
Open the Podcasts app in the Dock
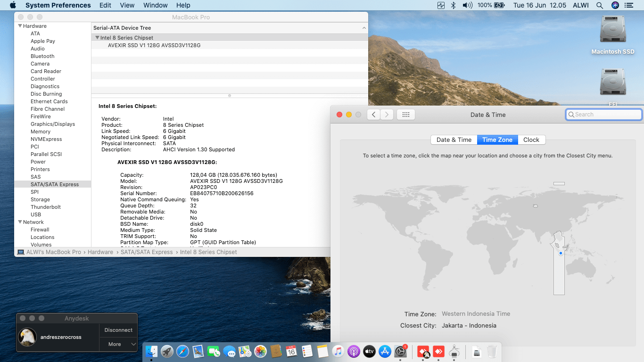click(354, 351)
